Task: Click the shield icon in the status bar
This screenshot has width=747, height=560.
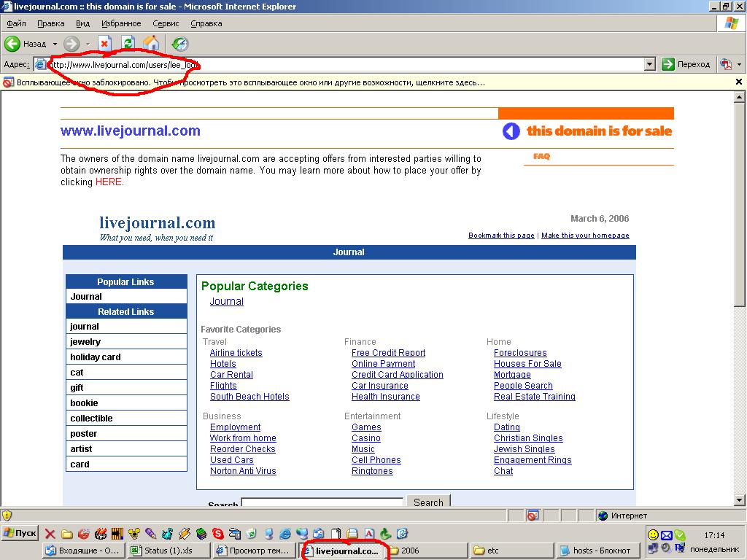Action: click(7, 516)
